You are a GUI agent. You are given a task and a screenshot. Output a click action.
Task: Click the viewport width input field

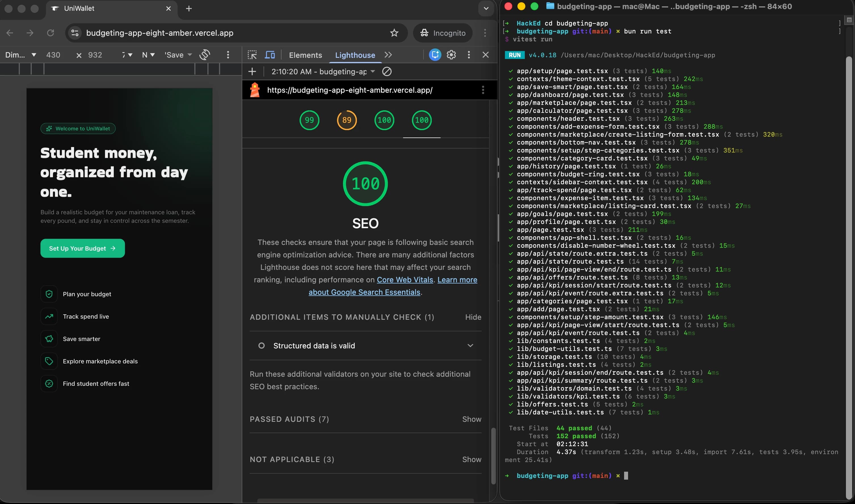[53, 55]
